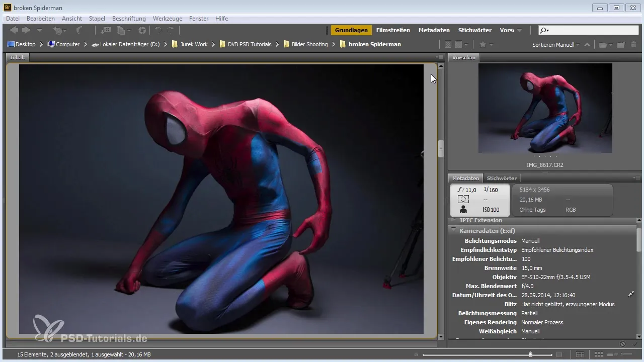Open the Metadaten panel flyout menu
This screenshot has height=362, width=644.
(636, 178)
